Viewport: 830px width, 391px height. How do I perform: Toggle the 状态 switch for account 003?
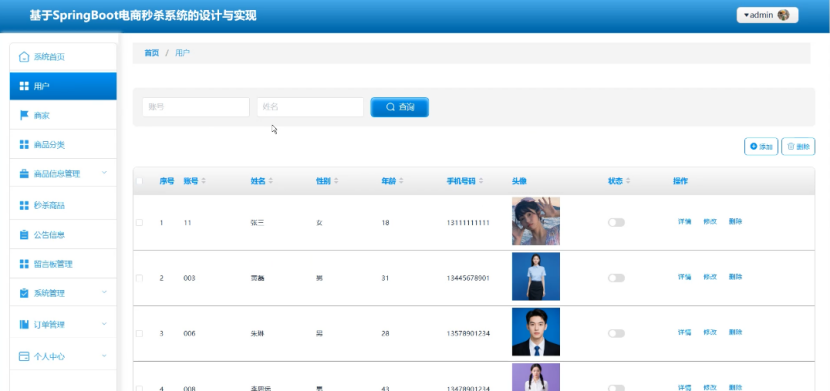pos(616,278)
